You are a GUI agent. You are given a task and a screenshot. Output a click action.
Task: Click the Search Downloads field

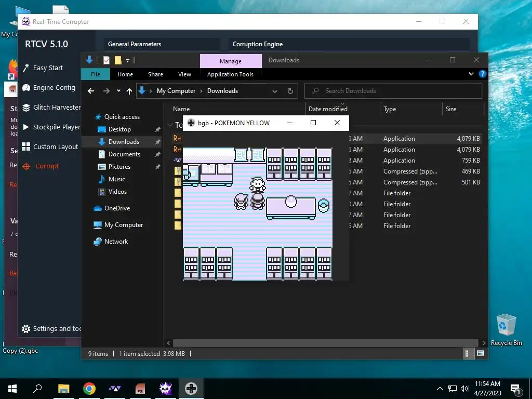coord(393,91)
